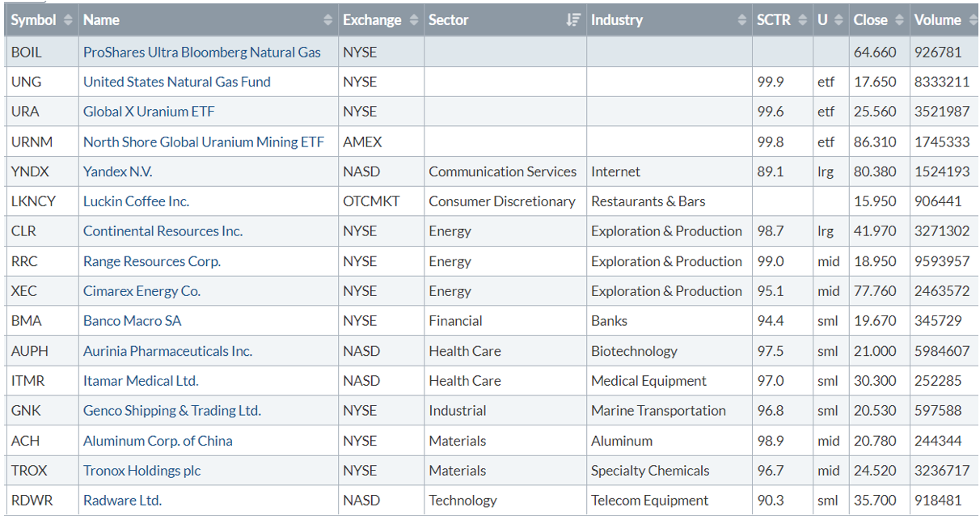The image size is (980, 516).
Task: Toggle the Sector descending sort icon
Action: point(573,20)
